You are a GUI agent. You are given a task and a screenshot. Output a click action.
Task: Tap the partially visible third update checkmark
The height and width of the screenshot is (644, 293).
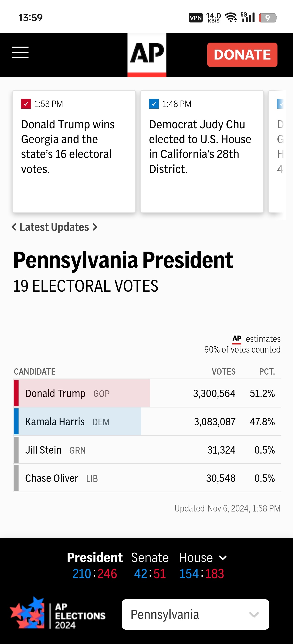280,104
